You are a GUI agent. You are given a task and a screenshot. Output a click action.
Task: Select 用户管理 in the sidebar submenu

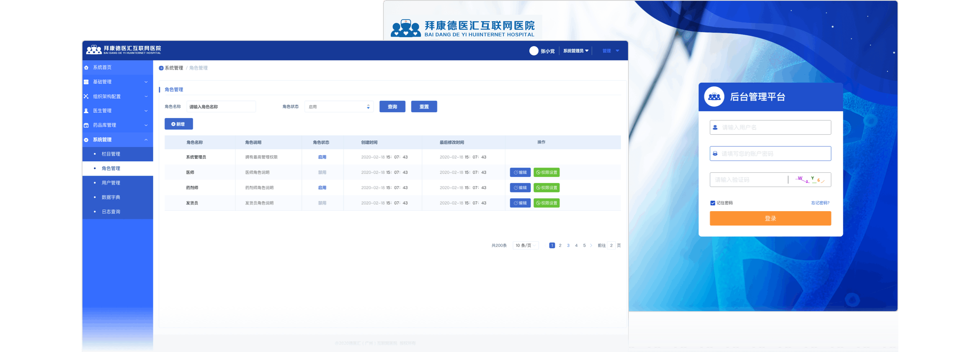pos(111,183)
